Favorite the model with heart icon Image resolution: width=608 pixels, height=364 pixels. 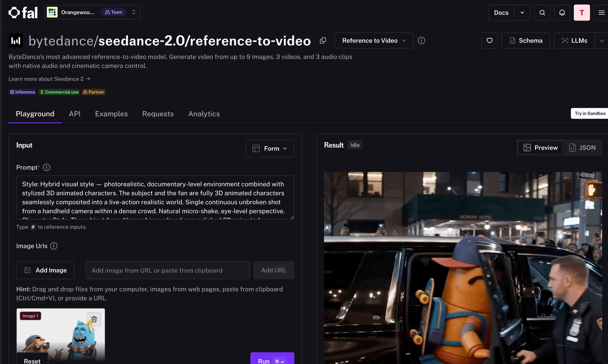click(489, 40)
